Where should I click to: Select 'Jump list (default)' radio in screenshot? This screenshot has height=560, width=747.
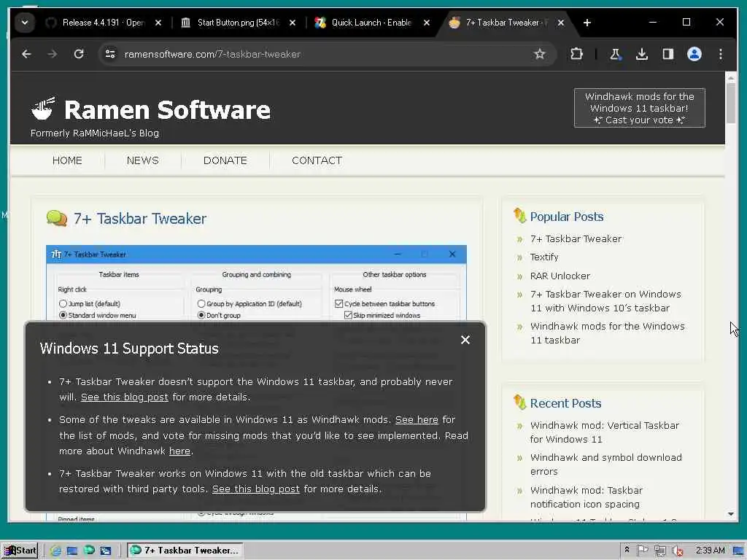point(63,304)
